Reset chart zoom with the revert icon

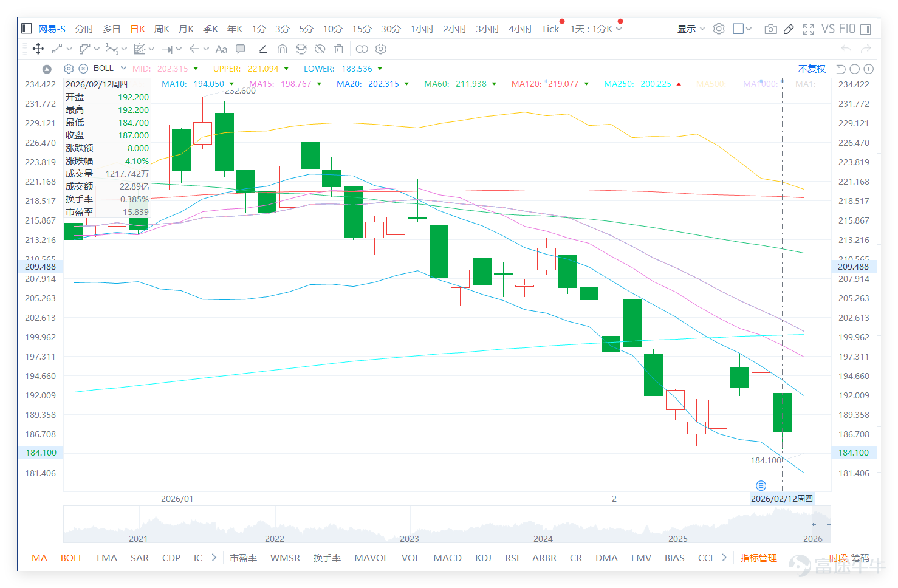(841, 69)
